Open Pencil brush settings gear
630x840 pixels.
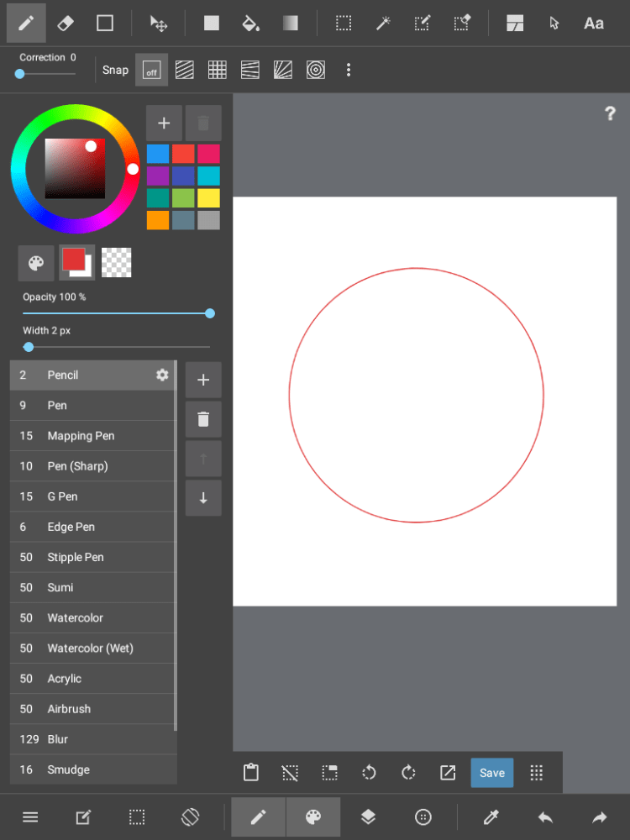tap(162, 375)
